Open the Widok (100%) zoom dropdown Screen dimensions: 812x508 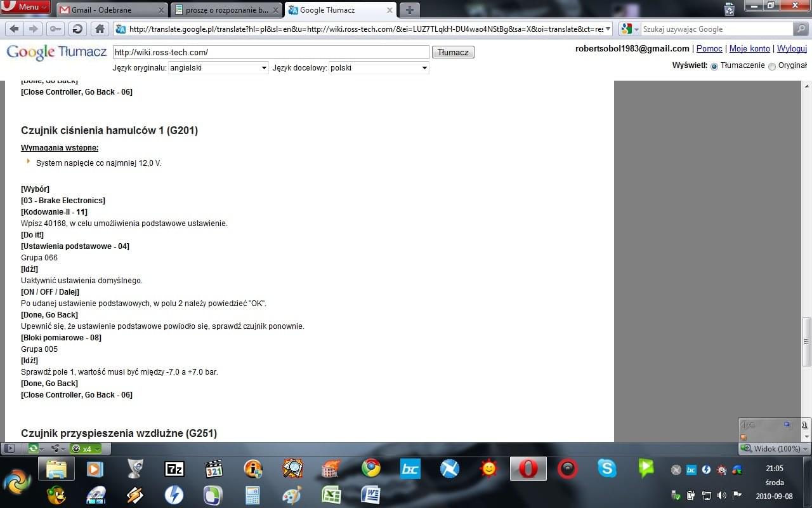(x=775, y=449)
